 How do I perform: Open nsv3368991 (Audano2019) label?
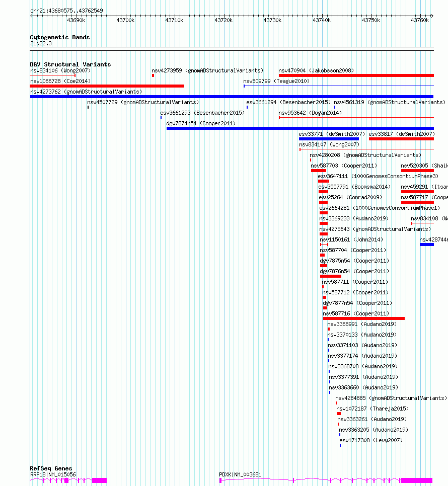[362, 324]
